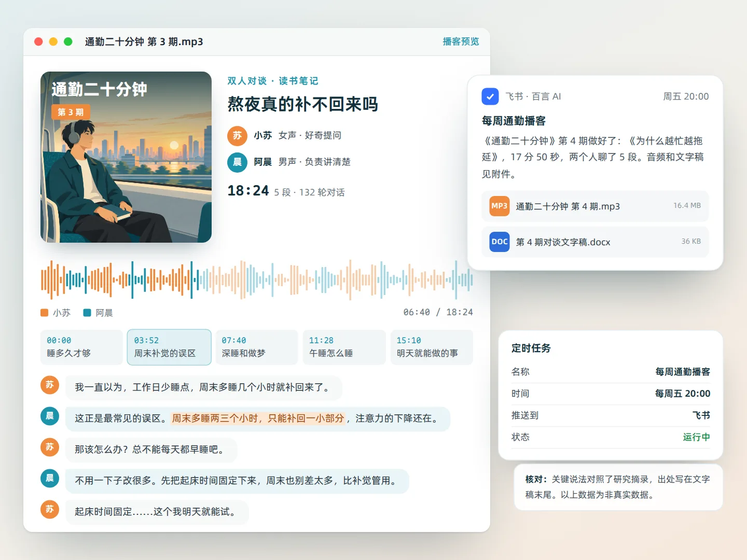
Task: Click the highlighted phrase 周末多睡两三个小时，只能补回一小部分
Action: point(258,418)
